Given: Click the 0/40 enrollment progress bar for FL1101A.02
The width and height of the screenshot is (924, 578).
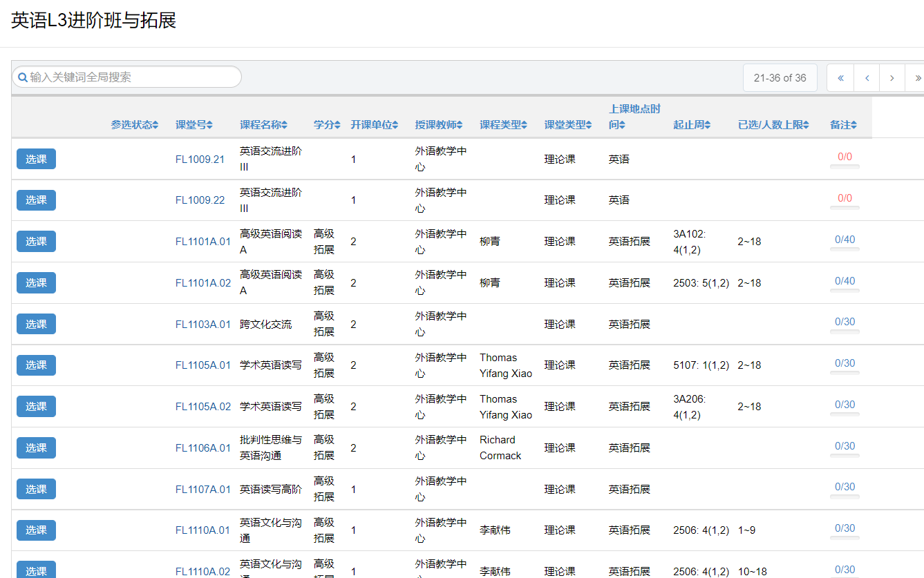Looking at the screenshot, I should 845,290.
